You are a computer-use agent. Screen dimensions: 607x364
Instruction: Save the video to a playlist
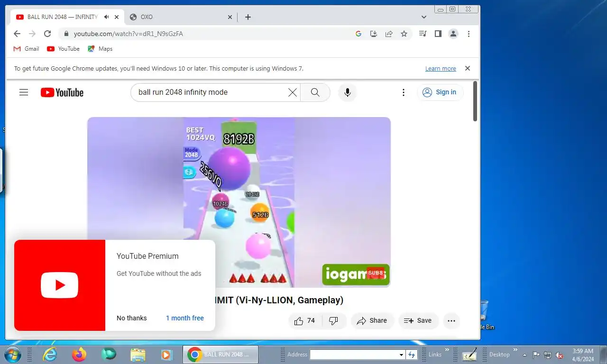tap(418, 321)
